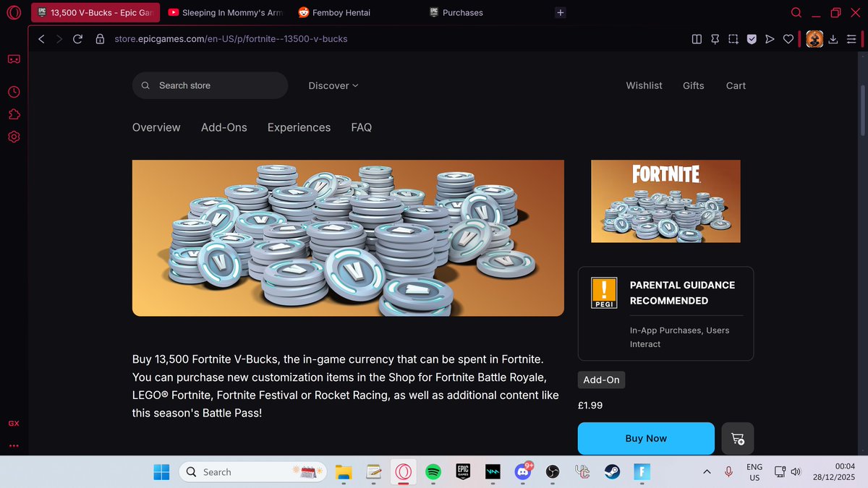Switch to the Reddit browser tab
The width and height of the screenshot is (868, 488).
pos(354,12)
